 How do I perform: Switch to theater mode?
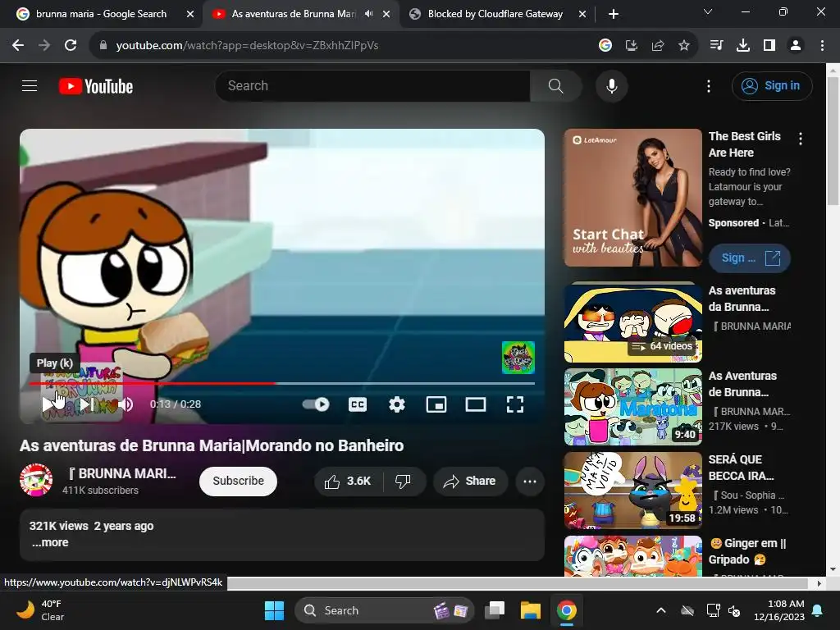coord(476,404)
